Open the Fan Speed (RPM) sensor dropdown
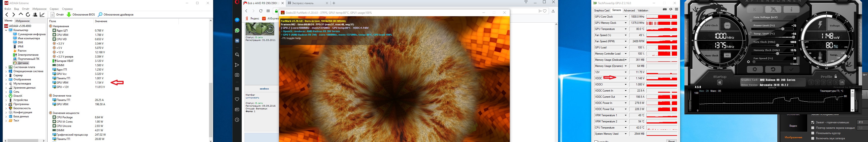868x142 pixels. point(626,41)
